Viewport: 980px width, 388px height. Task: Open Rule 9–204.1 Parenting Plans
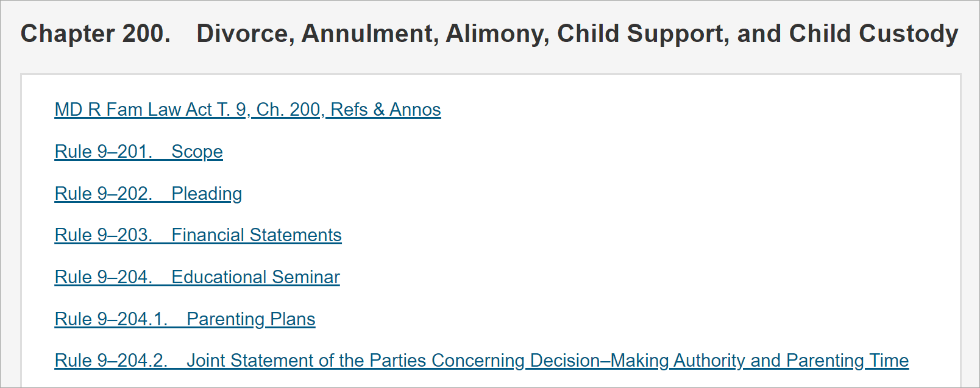click(185, 319)
